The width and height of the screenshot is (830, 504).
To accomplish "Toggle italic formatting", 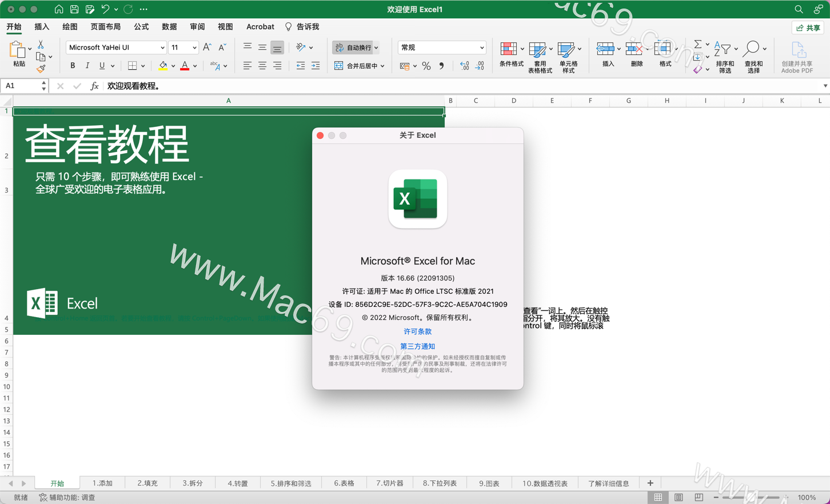I will tap(87, 66).
